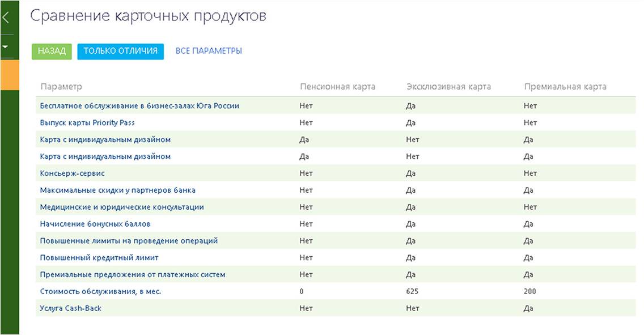Click the Начисление бонусных баллов parameter
This screenshot has width=644, height=335.
click(x=95, y=224)
